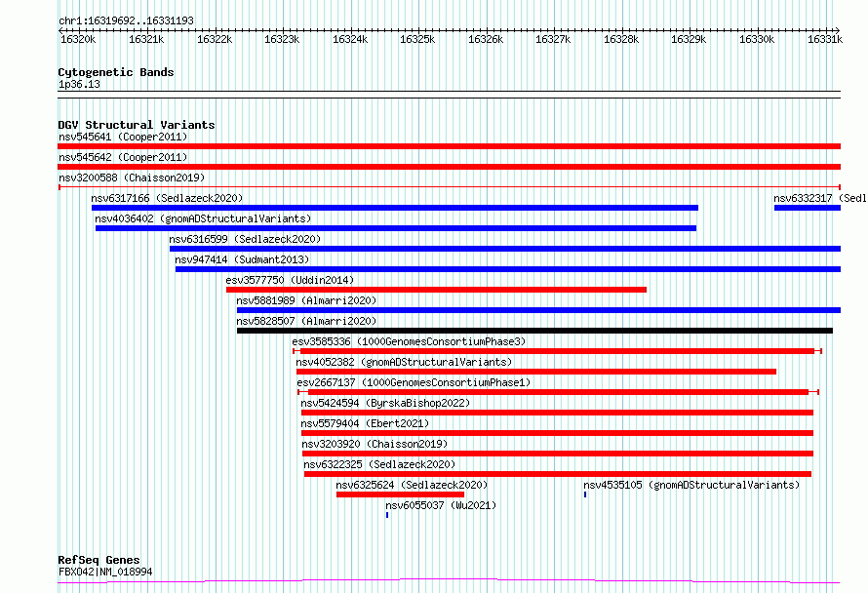The image size is (868, 593).
Task: Click the red bar of nsv5579404
Action: click(557, 433)
